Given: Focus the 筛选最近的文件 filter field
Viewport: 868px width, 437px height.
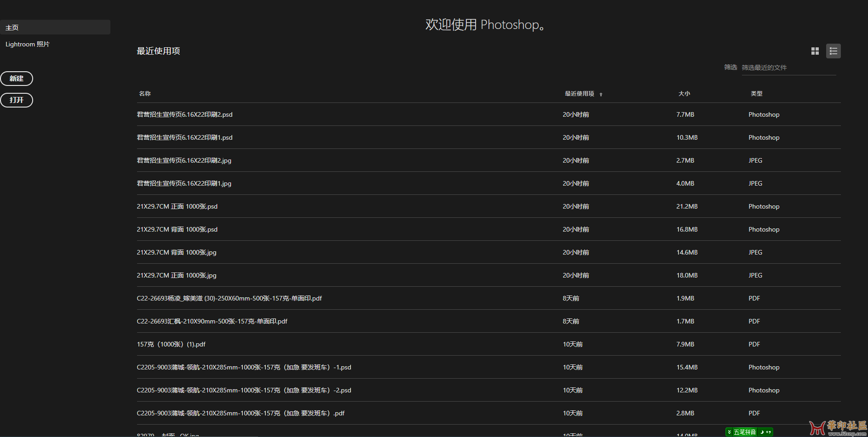Looking at the screenshot, I should click(788, 68).
